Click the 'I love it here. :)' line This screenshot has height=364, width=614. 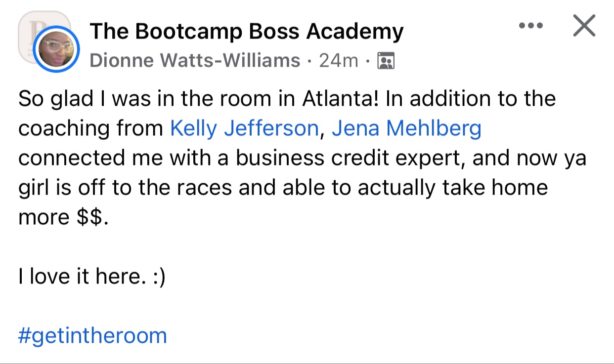tap(91, 277)
